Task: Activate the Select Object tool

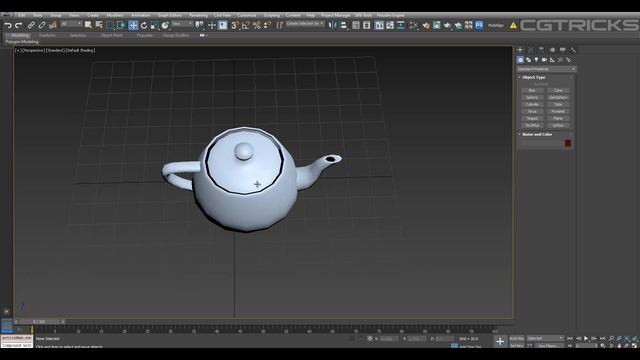Action: coord(88,25)
